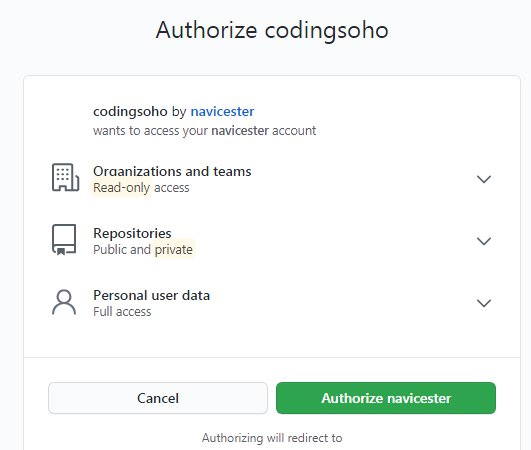Click the Full access description text
This screenshot has height=450, width=531.
122,312
